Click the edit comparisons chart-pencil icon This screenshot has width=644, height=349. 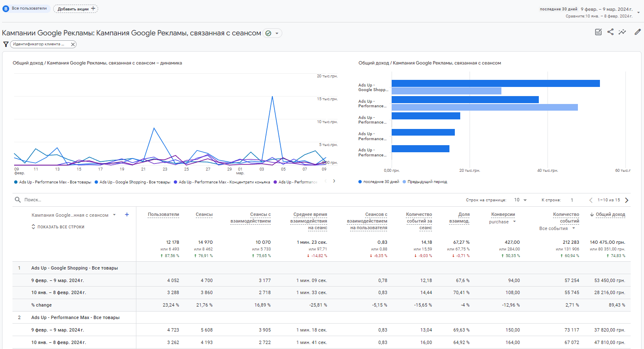[598, 32]
